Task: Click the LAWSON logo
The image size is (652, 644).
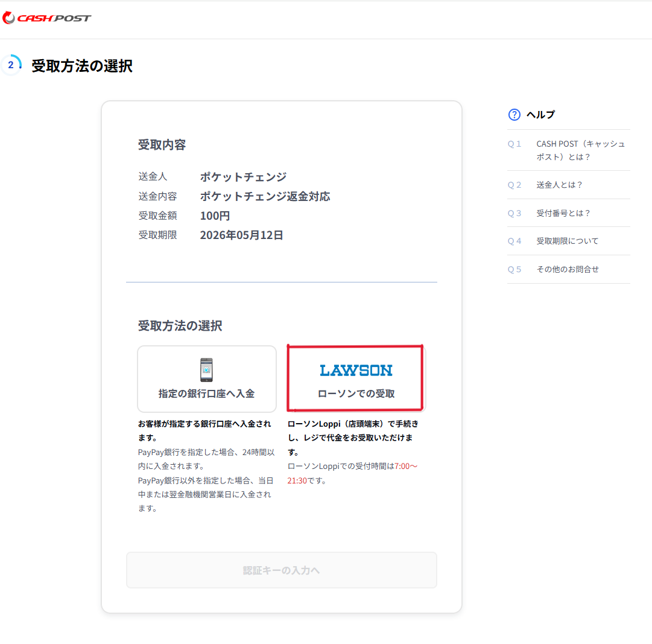Action: tap(356, 370)
